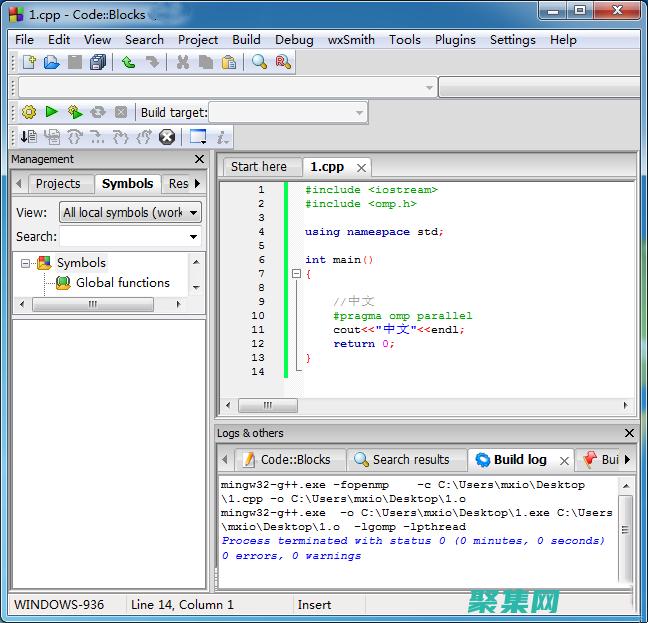Collapse the main function fold marker
The height and width of the screenshot is (623, 648).
click(x=296, y=274)
